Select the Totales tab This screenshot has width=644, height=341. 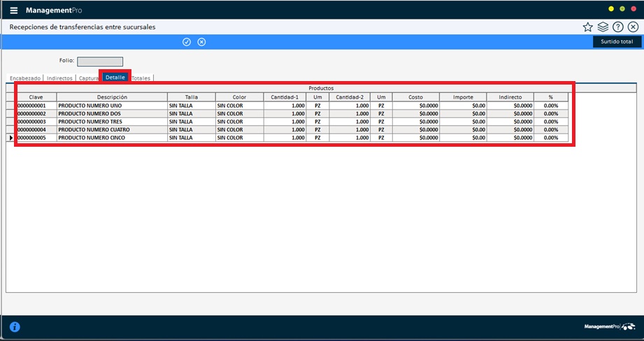pos(141,78)
